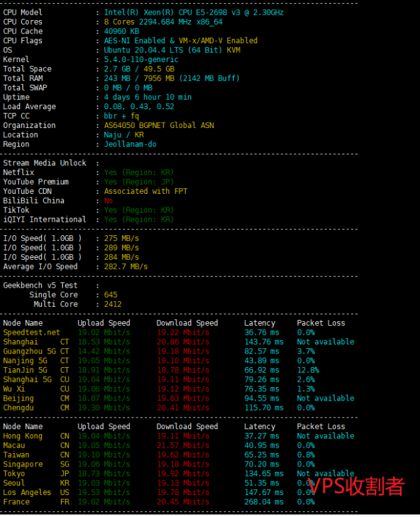The width and height of the screenshot is (420, 517).
Task: Click the Geekbench Single Core score 645
Action: (110, 295)
